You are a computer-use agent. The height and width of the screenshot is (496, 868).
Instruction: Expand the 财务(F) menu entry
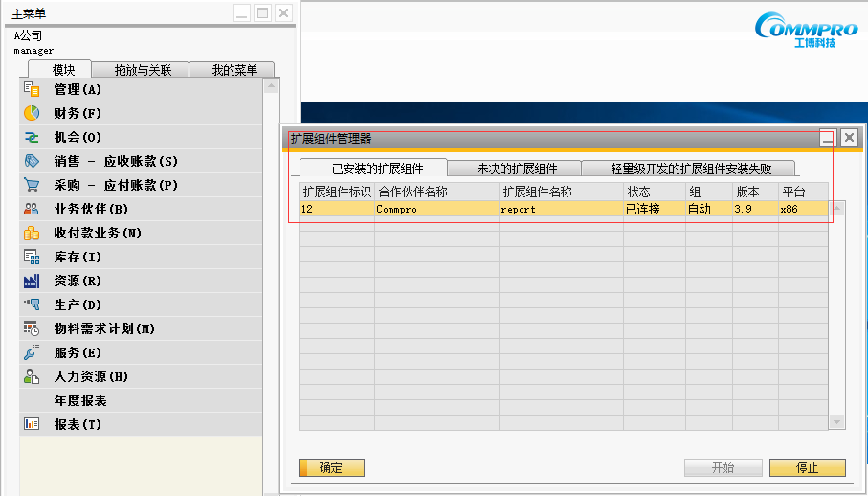(141, 113)
